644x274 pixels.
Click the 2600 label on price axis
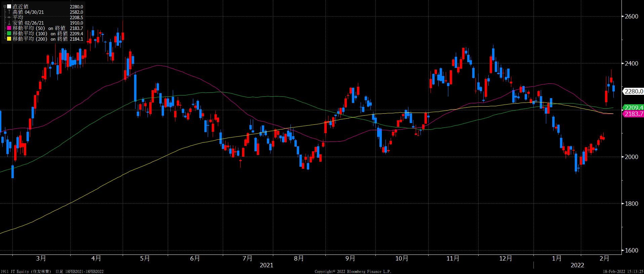tap(631, 16)
